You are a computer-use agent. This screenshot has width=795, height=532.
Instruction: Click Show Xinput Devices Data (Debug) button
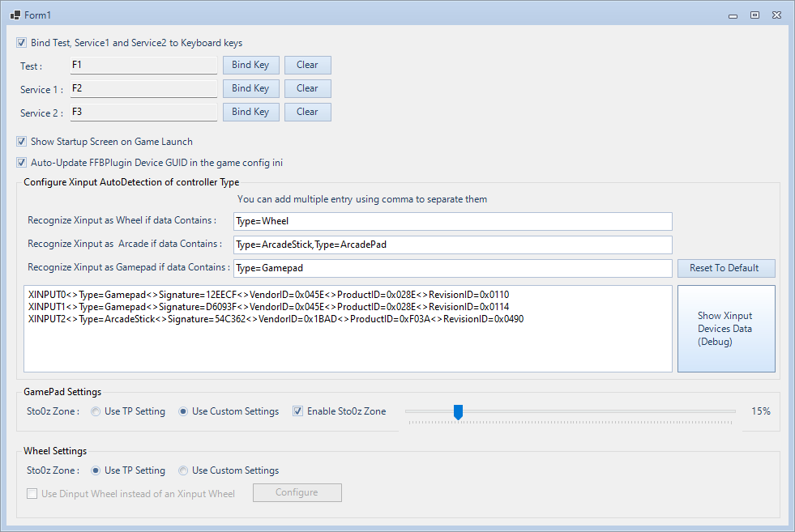[x=726, y=328]
